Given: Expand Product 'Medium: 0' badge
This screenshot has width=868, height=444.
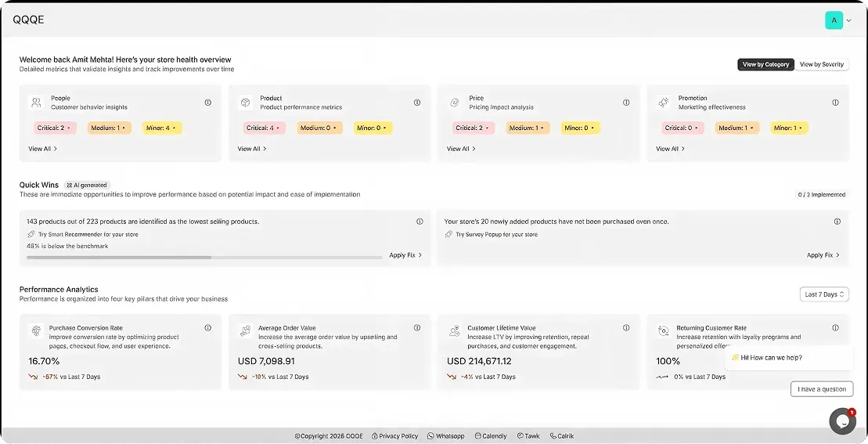Looking at the screenshot, I should click(x=319, y=128).
